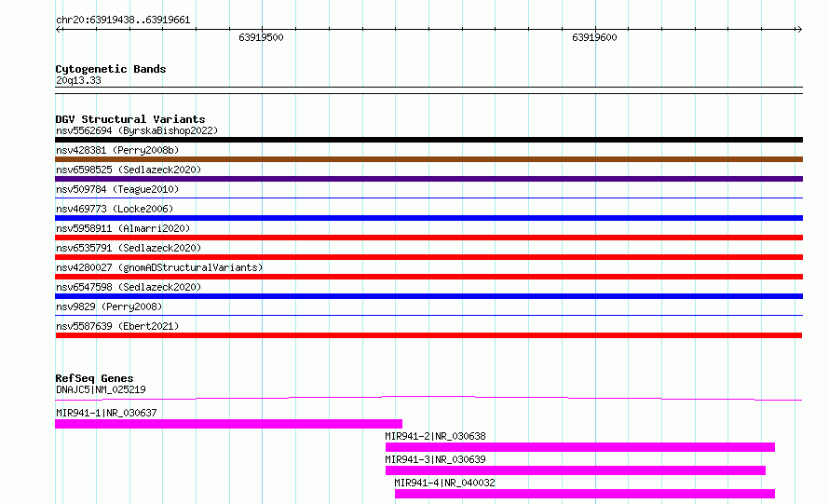Click the 63919500 ruler coordinate

click(261, 37)
